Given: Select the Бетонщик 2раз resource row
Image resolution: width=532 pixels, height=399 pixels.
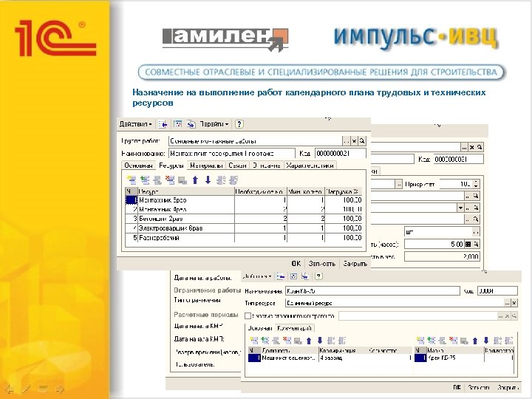Looking at the screenshot, I should [244, 219].
